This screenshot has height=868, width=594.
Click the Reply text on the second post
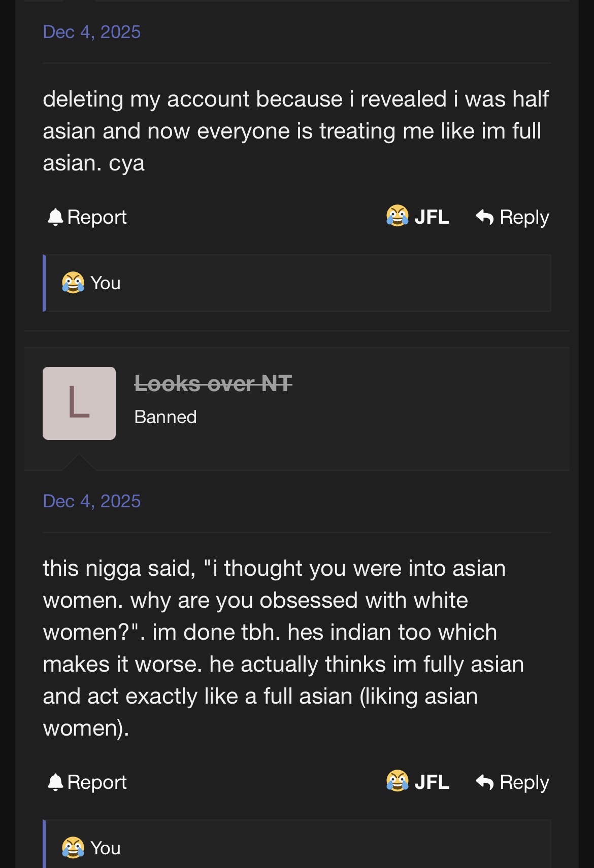pyautogui.click(x=524, y=782)
